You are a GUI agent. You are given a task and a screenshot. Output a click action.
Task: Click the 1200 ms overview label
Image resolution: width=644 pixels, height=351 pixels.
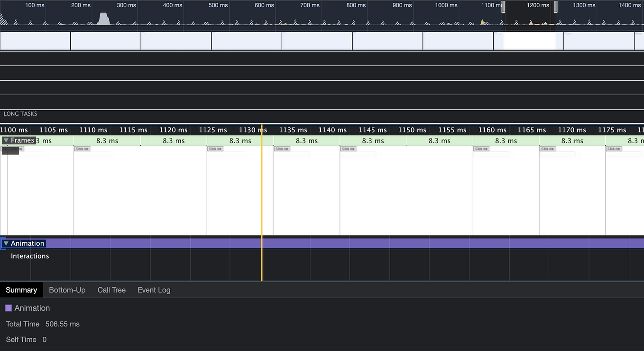[x=538, y=5]
